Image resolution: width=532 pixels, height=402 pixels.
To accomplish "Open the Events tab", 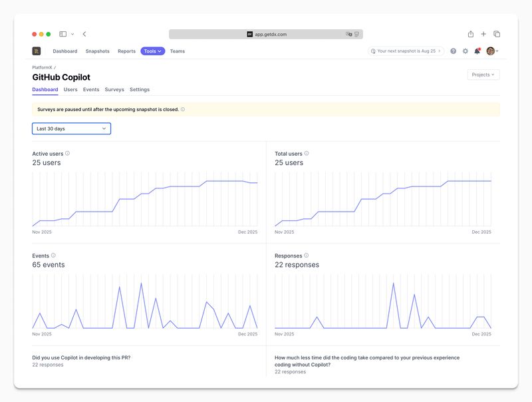I will tap(91, 89).
